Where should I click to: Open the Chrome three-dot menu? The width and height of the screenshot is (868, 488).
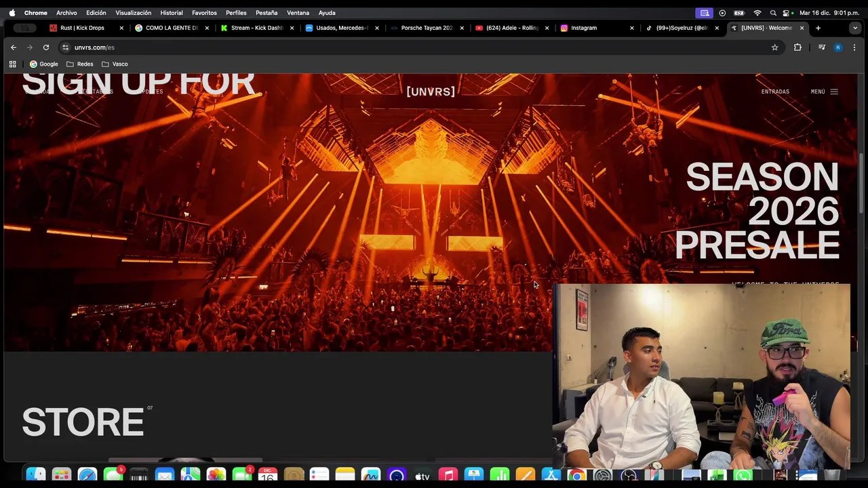coord(854,47)
